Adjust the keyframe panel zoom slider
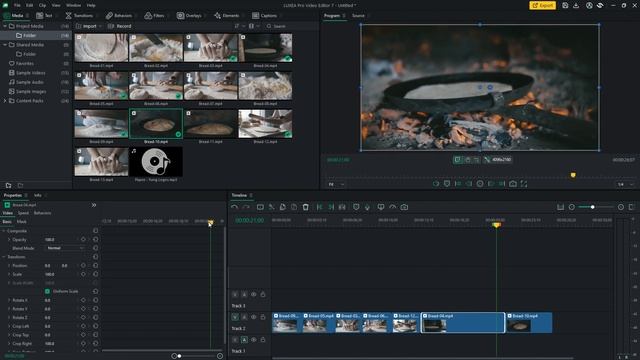Viewport: 640px width, 360px height. click(179, 356)
